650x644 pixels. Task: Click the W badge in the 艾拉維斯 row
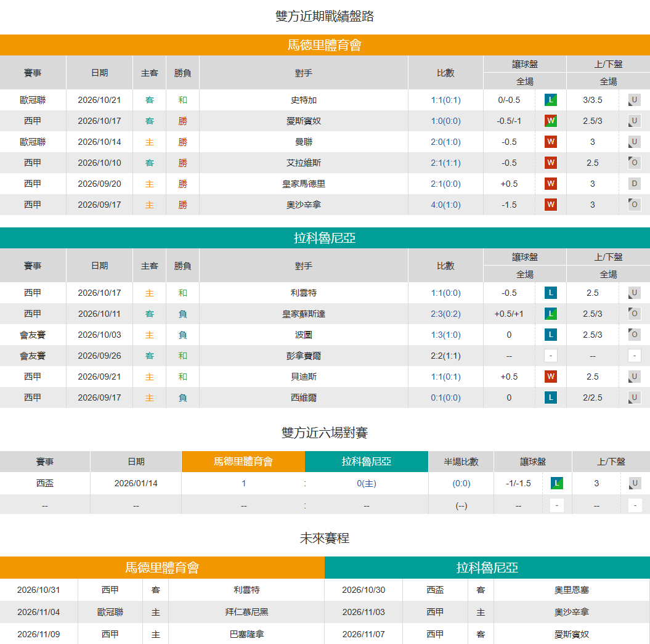pyautogui.click(x=551, y=163)
